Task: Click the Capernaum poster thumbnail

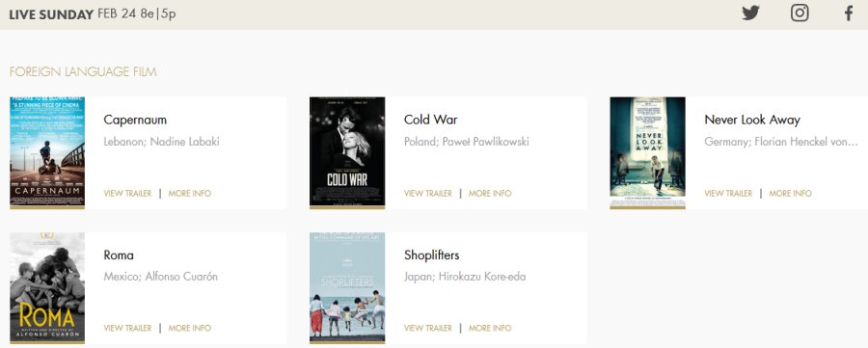Action: tap(47, 152)
